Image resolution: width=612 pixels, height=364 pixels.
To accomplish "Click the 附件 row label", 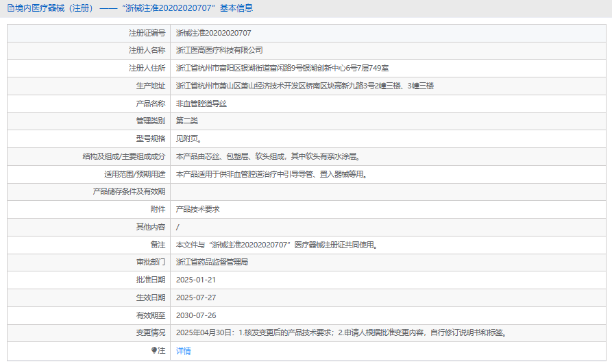I will pos(158,209).
